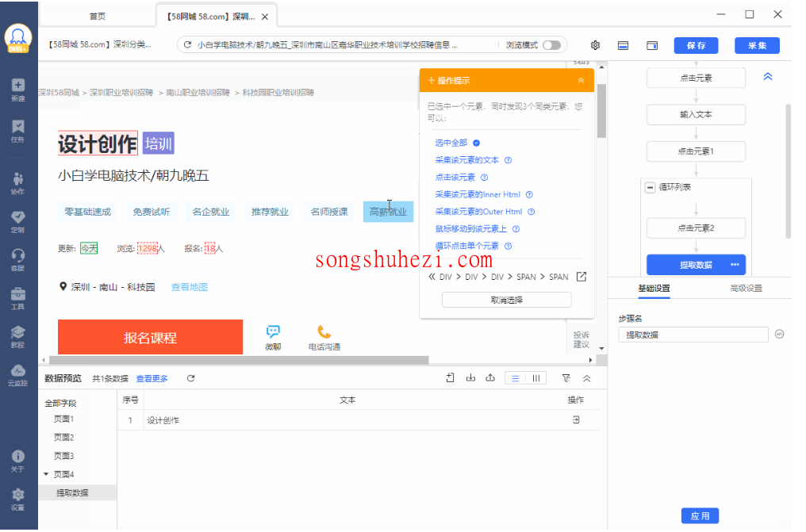Open the gear settings icon next to 浏览模式
The height and width of the screenshot is (532, 806).
point(595,45)
